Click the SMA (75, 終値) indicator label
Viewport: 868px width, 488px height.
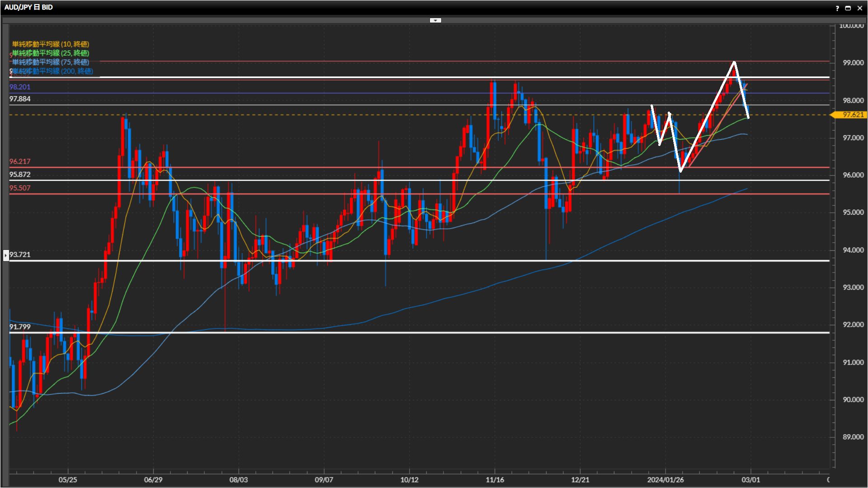(x=50, y=62)
